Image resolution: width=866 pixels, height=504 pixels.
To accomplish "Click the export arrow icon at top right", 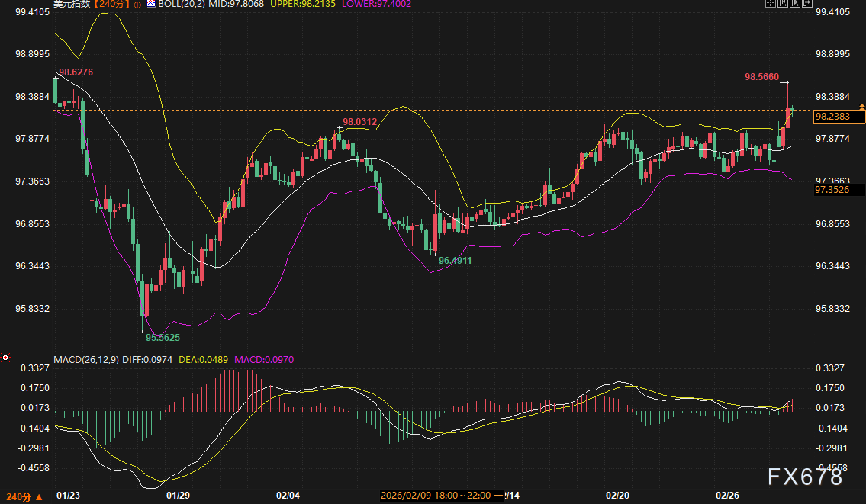I will (x=806, y=4).
